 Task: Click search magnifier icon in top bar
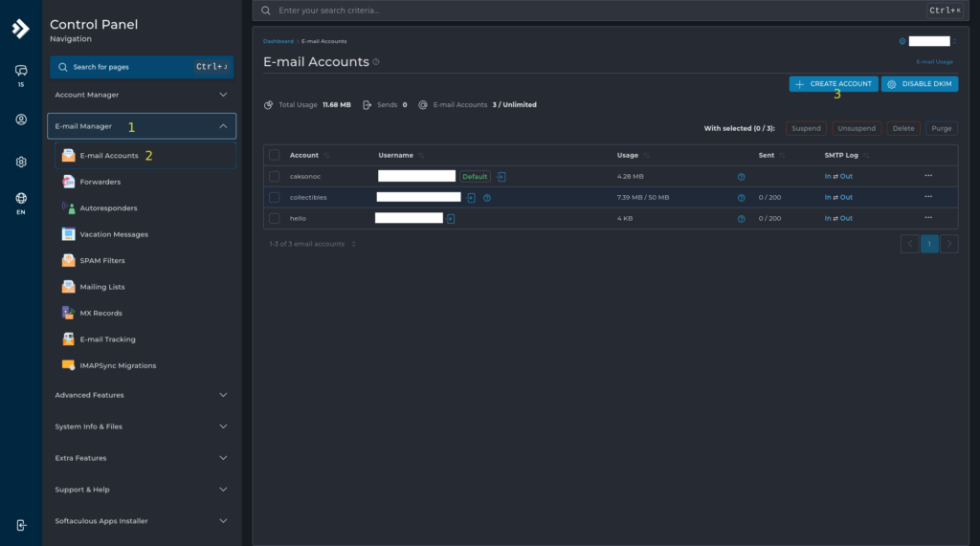(266, 11)
